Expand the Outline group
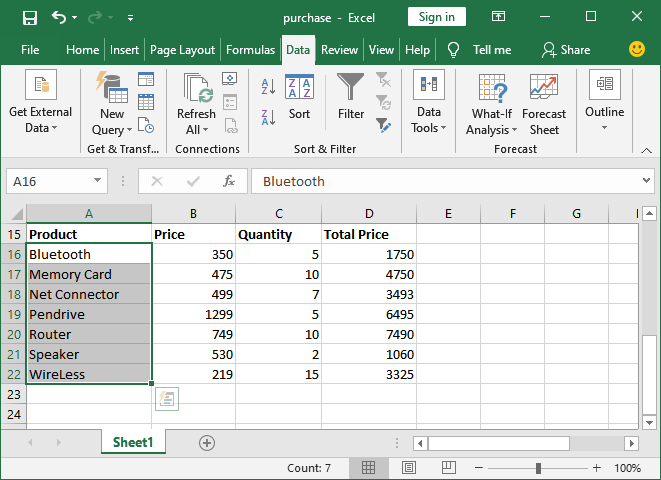This screenshot has height=480, width=661. 605,100
